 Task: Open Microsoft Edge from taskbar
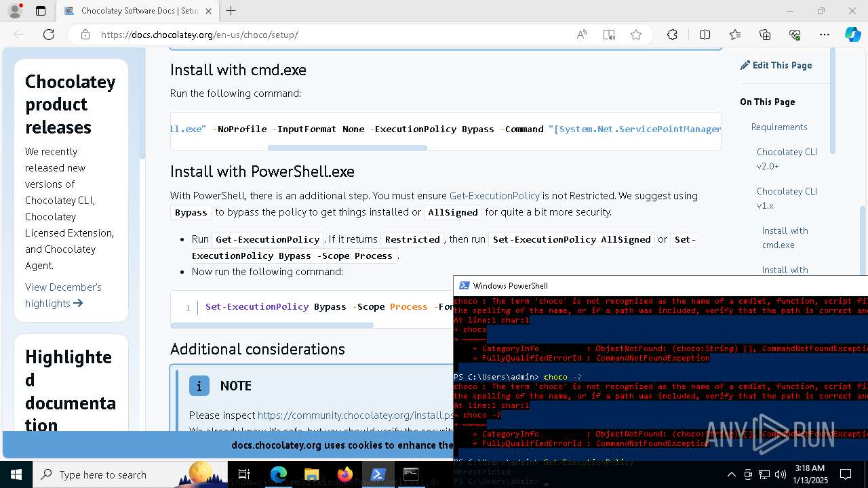279,474
